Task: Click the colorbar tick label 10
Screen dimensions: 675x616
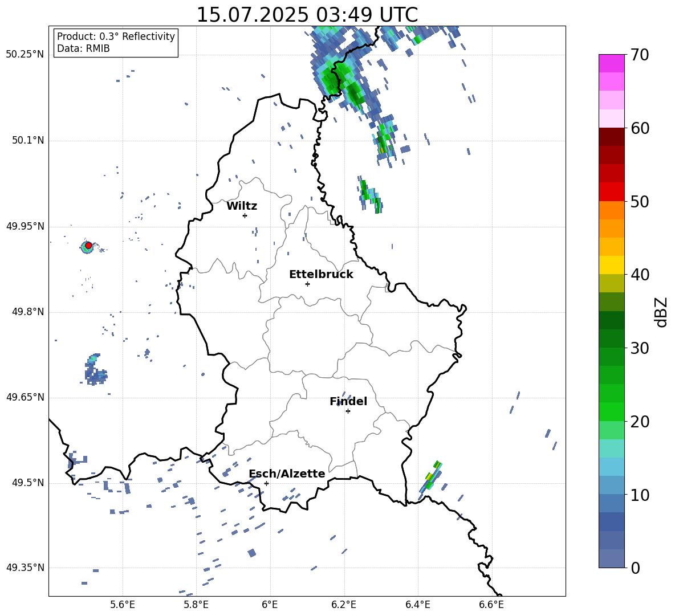Action: click(x=640, y=495)
